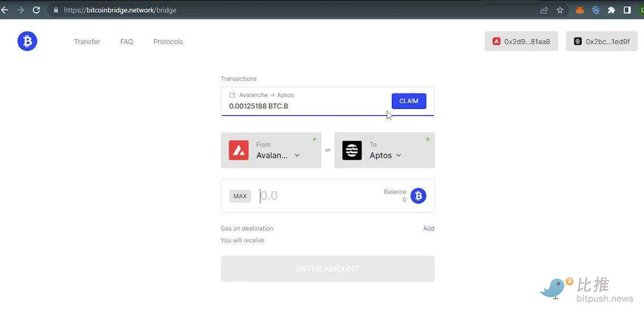Click the swap direction arrows icon
The image size is (644, 313).
(328, 150)
